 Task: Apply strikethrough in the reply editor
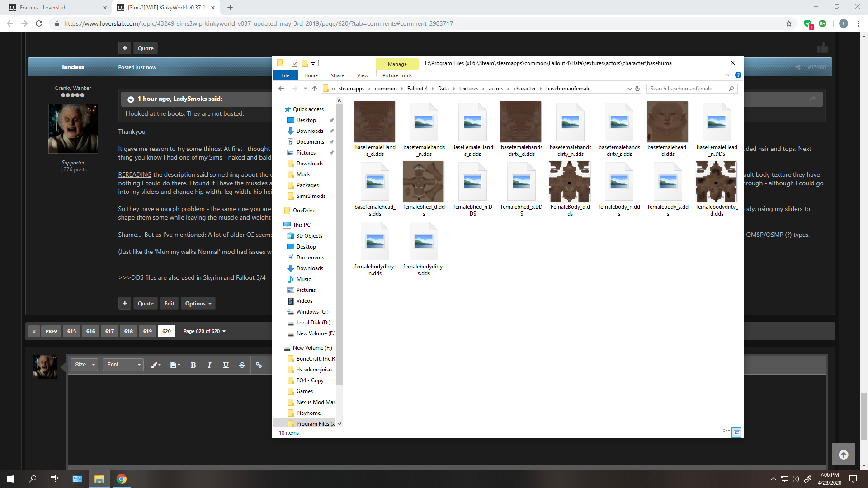(x=242, y=365)
